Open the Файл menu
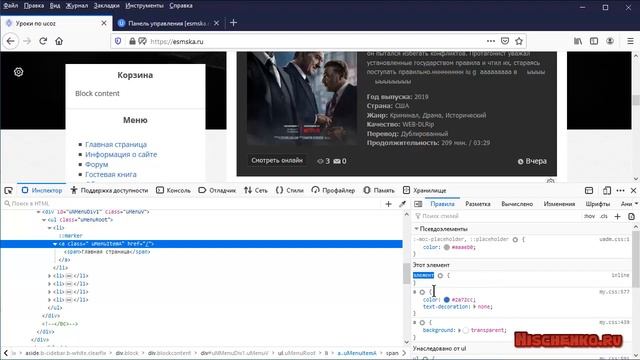This screenshot has height=360, width=640. point(11,6)
